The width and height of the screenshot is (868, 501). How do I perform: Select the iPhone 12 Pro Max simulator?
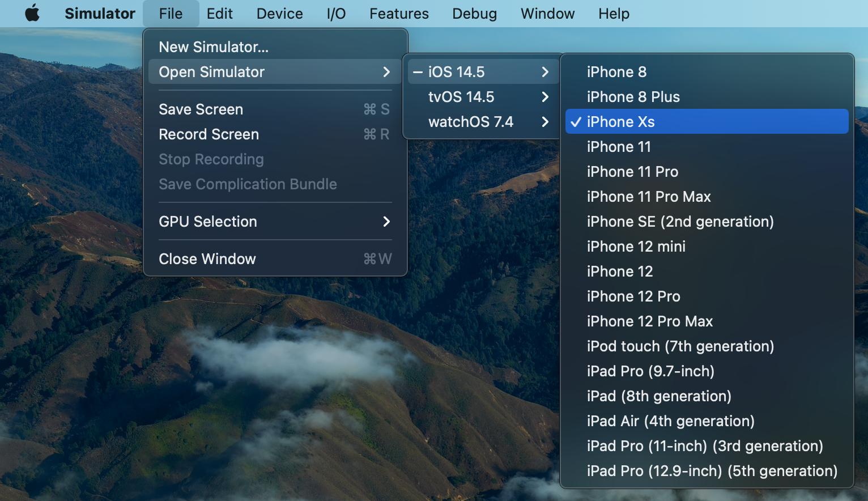click(707, 321)
